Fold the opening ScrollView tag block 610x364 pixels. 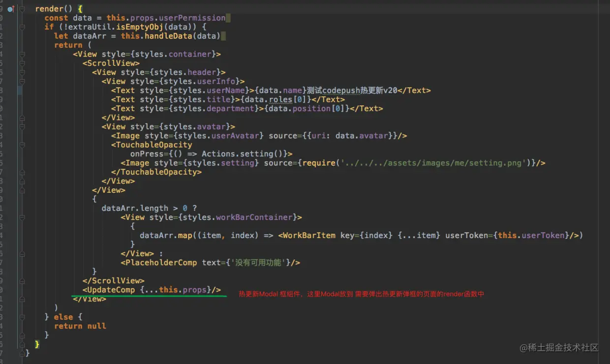tap(22, 63)
